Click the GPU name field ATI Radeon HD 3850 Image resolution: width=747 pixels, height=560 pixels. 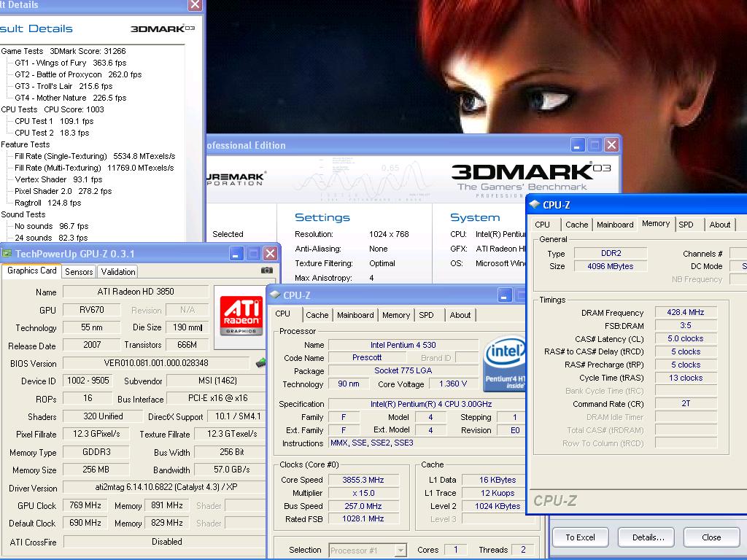tap(136, 292)
